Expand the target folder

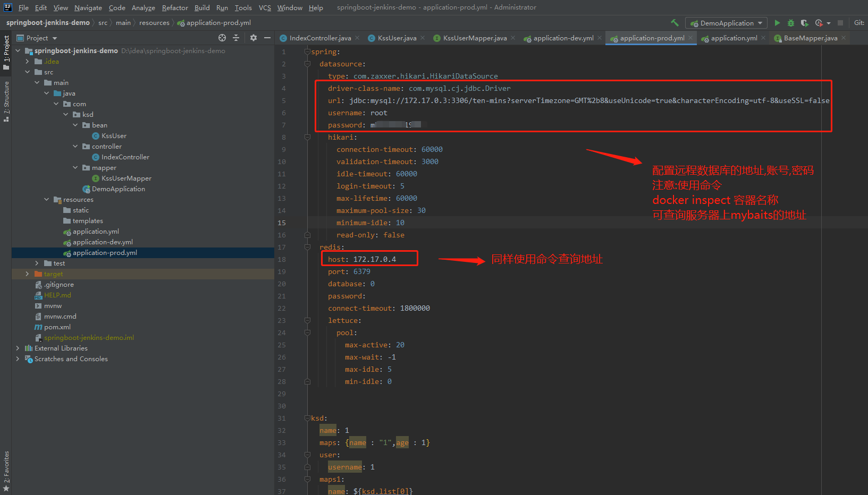coord(28,274)
